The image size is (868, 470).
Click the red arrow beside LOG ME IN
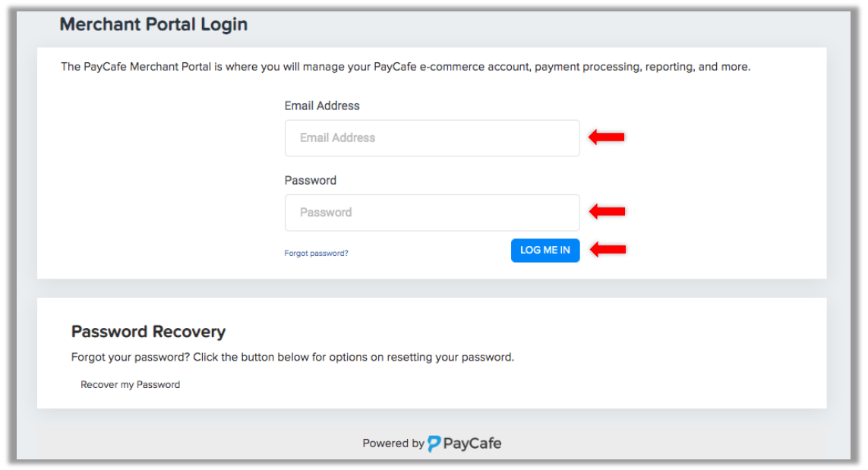coord(608,250)
